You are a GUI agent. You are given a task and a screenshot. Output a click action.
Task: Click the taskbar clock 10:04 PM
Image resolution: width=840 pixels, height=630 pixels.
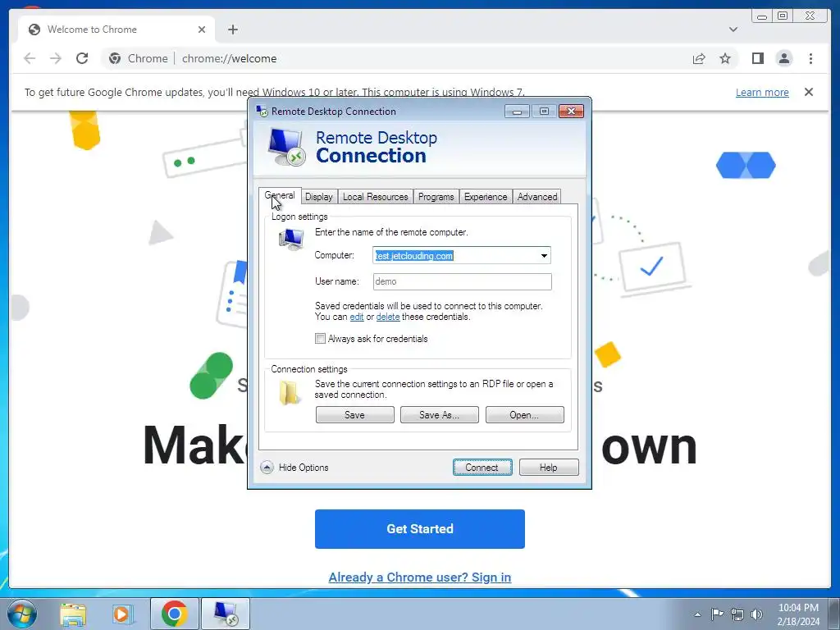point(798,608)
